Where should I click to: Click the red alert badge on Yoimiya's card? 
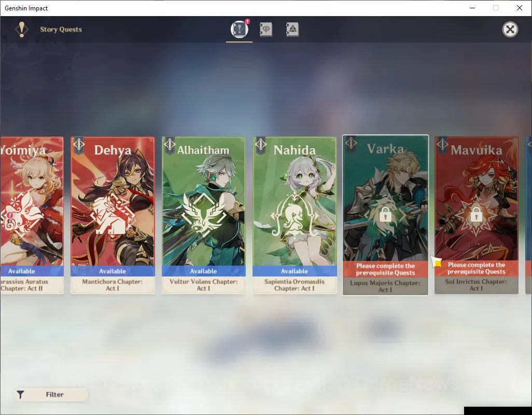[10, 215]
